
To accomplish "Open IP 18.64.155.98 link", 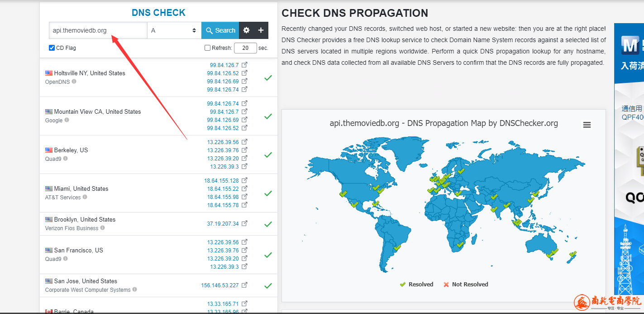I will coord(223,197).
